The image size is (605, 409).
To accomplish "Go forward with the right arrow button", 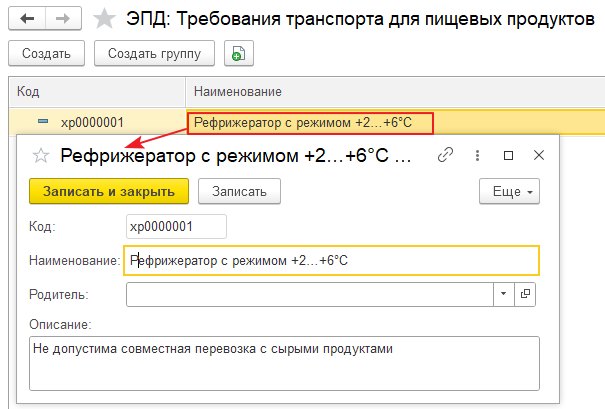I will tap(63, 18).
